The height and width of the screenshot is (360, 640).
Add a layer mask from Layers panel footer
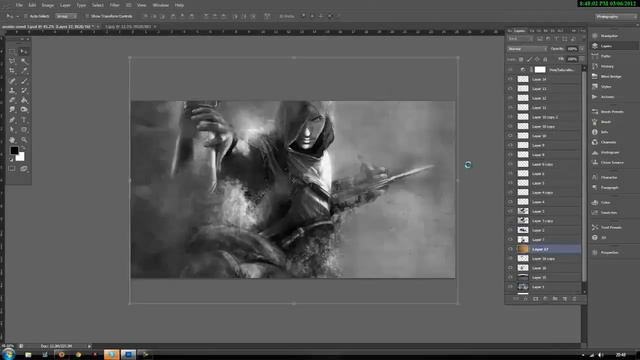click(x=536, y=299)
